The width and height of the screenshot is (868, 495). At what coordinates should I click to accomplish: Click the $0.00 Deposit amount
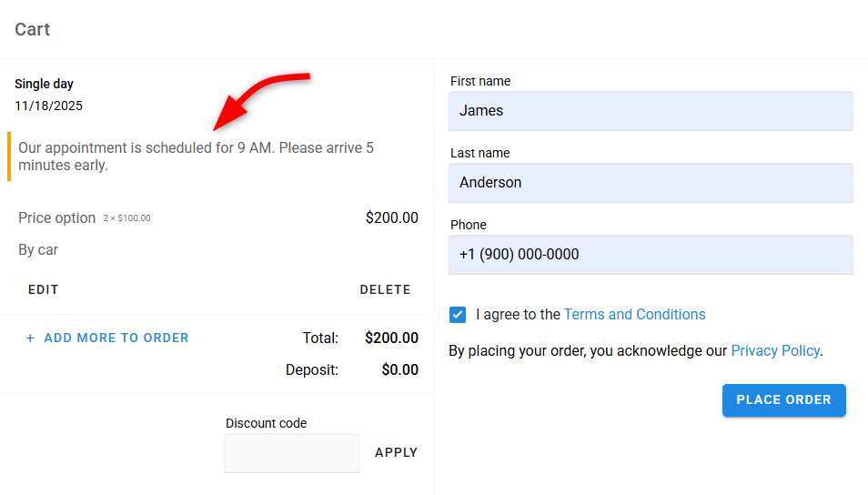click(399, 370)
